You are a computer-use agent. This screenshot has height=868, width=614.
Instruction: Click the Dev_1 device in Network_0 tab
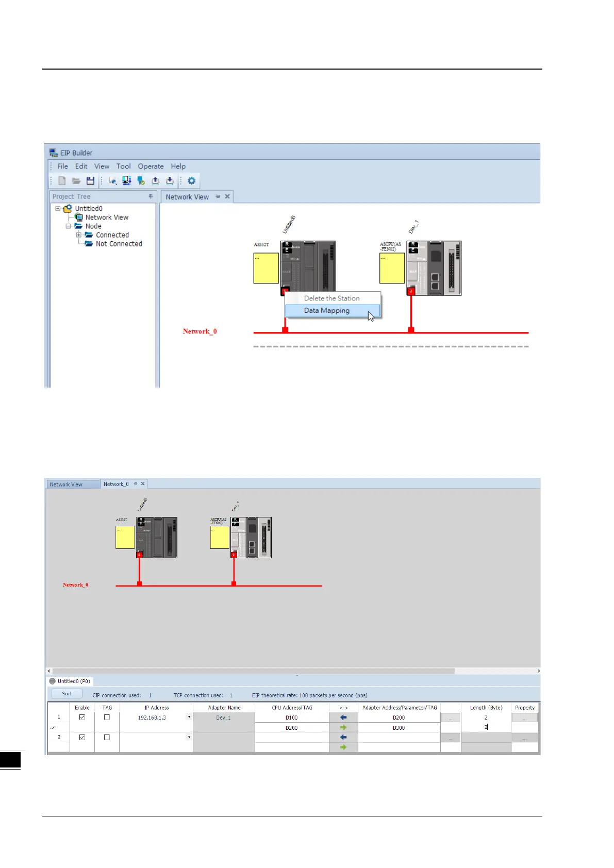point(251,538)
